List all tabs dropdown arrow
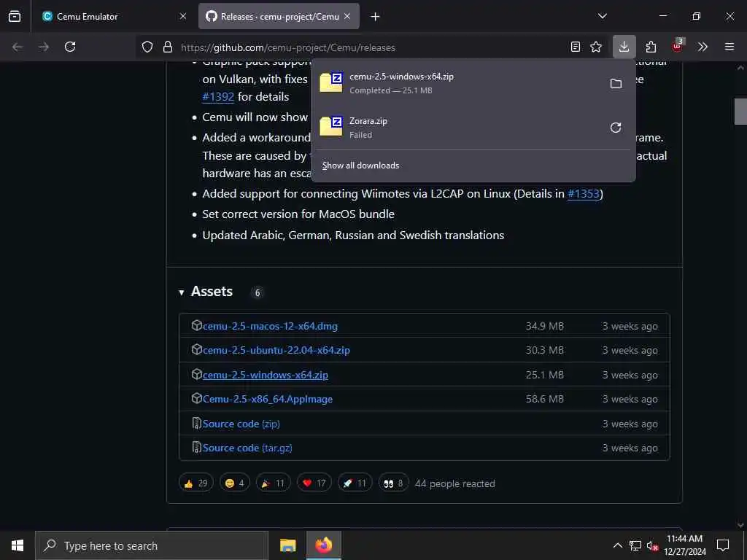Screen dimensions: 747x560 click(x=602, y=16)
